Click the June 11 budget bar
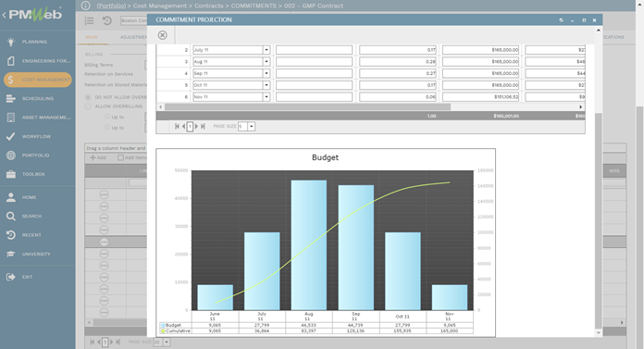644x349 pixels. coord(216,297)
